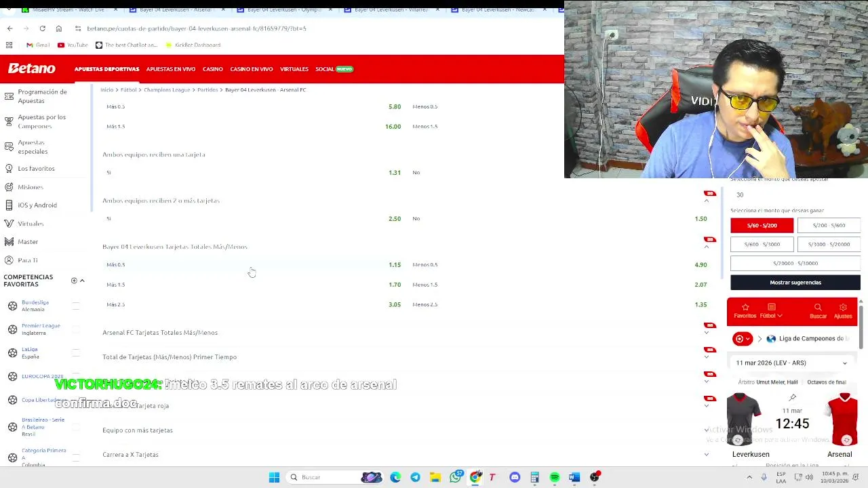868x488 pixels.
Task: Select Bundesliga Alemania competition
Action: pos(35,306)
